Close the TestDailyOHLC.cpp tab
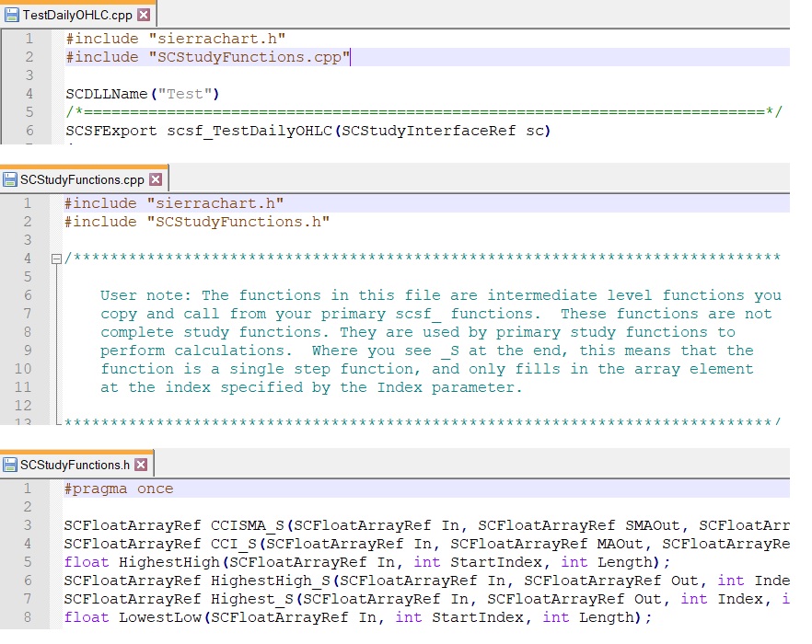The image size is (812, 644). (x=144, y=15)
